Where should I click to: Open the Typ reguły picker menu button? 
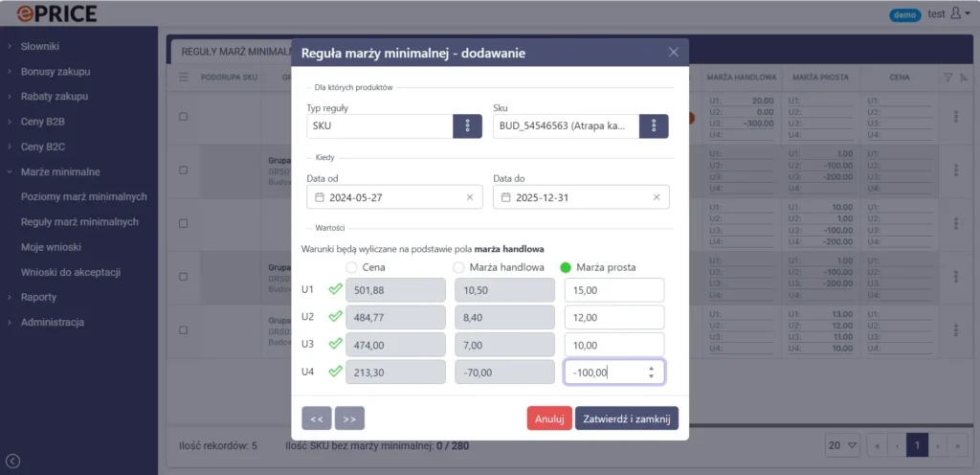pyautogui.click(x=467, y=126)
